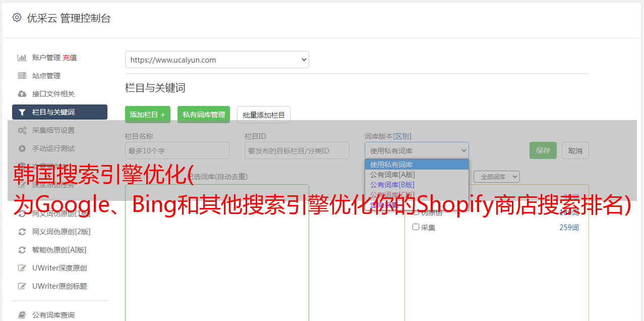This screenshot has width=644, height=321.
Task: Click the bar chart icon for 账户管理
Action: [x=22, y=58]
